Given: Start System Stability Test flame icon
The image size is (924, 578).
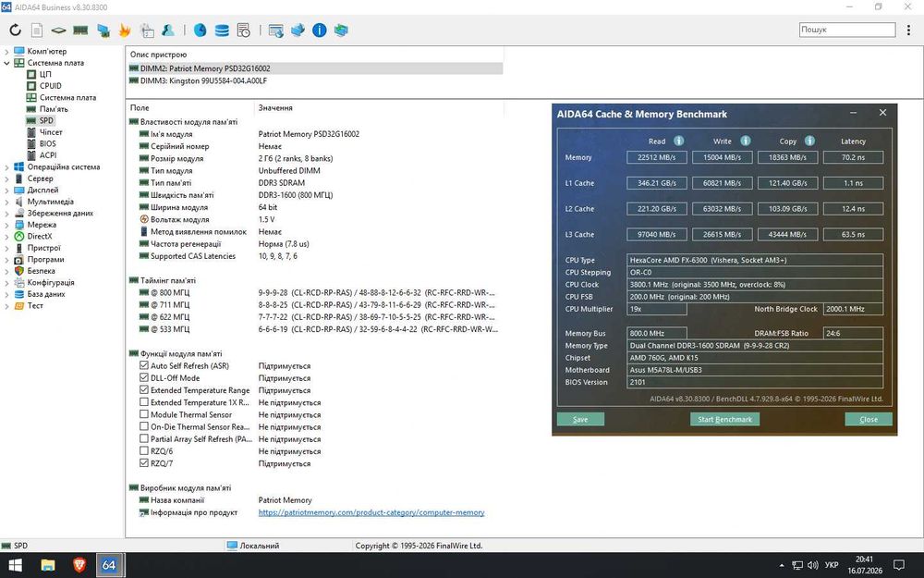Looking at the screenshot, I should coord(125,31).
